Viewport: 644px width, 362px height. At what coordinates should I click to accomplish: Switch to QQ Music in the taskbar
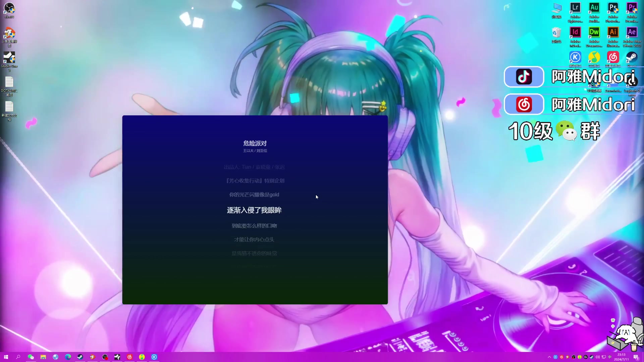pyautogui.click(x=142, y=357)
